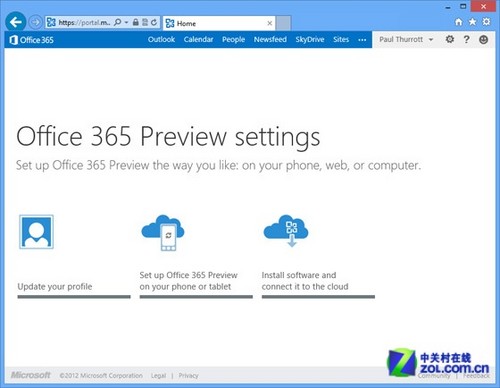Click the help question mark icon

467,39
